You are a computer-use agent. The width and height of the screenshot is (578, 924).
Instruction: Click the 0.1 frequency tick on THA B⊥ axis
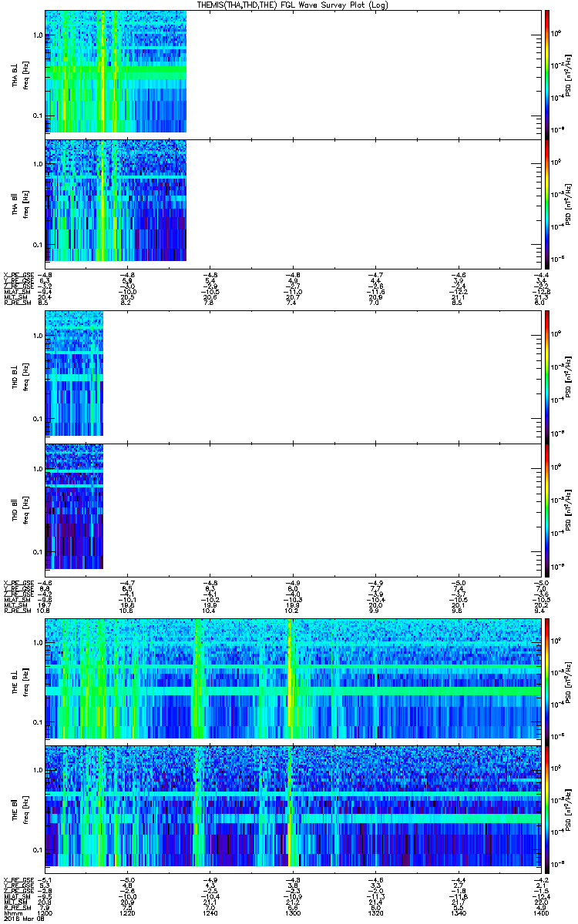coord(38,115)
